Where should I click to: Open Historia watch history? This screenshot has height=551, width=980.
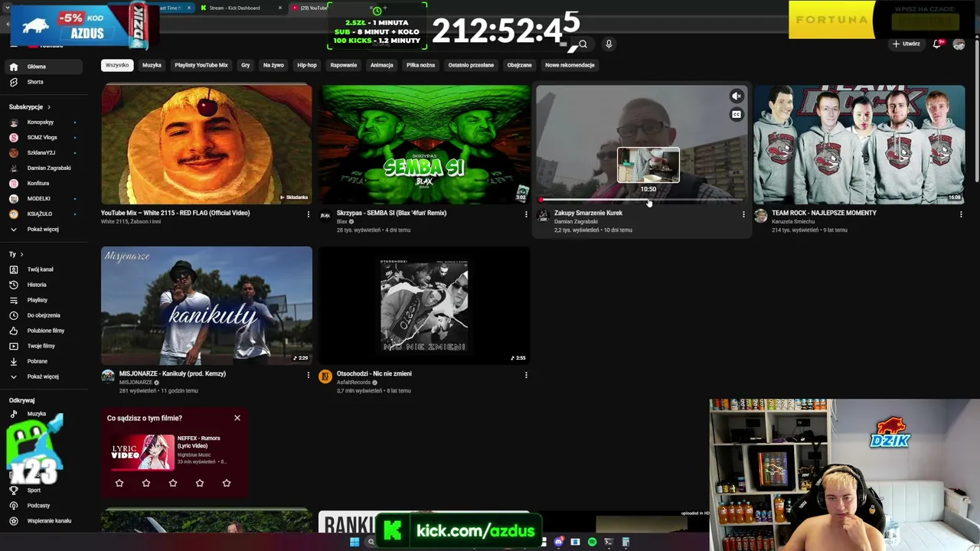coord(42,285)
